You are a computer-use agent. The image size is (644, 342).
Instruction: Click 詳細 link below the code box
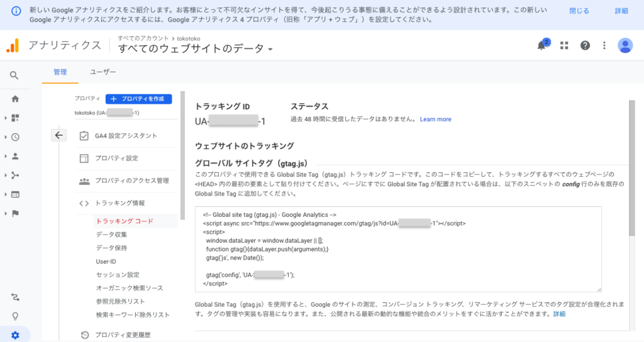point(559,314)
